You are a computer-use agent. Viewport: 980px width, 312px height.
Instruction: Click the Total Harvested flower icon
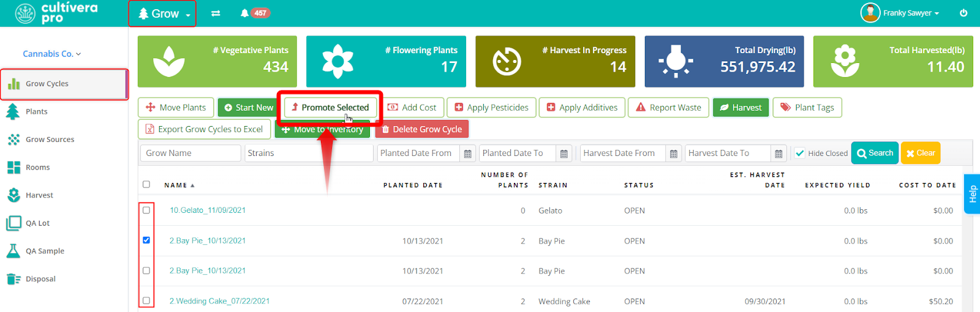[x=845, y=61]
